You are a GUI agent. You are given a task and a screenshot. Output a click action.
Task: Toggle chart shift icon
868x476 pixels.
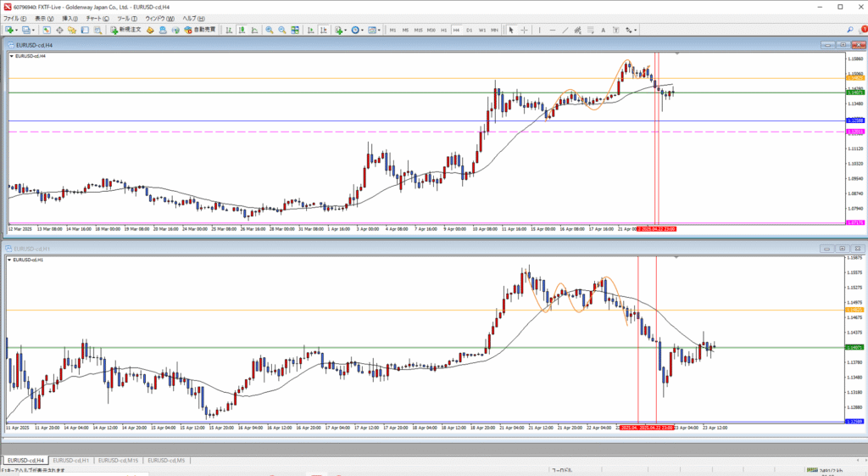pyautogui.click(x=323, y=30)
